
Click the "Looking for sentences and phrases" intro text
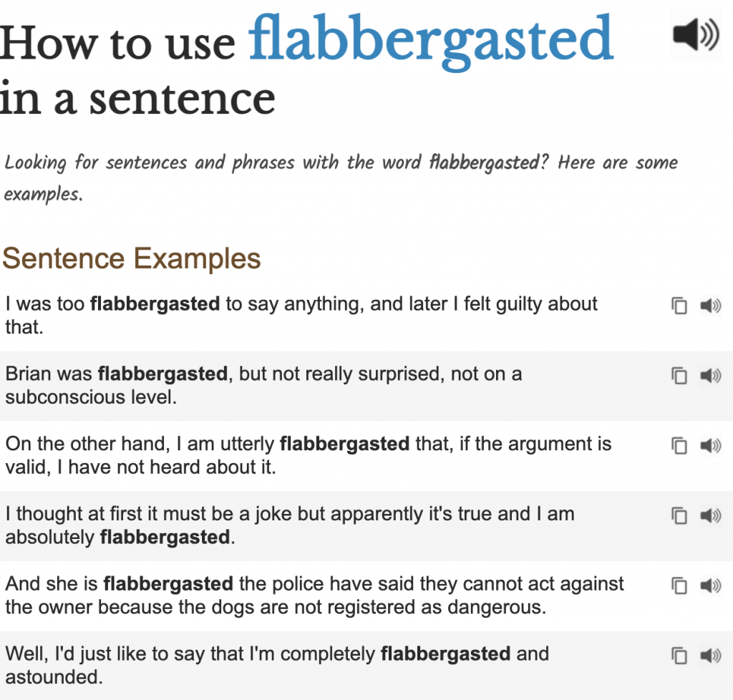click(x=341, y=178)
